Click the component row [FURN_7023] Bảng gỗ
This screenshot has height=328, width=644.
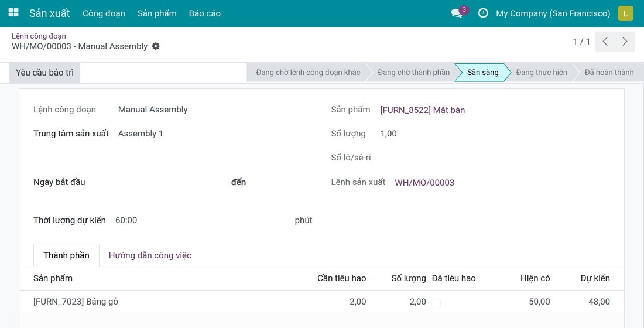321,302
